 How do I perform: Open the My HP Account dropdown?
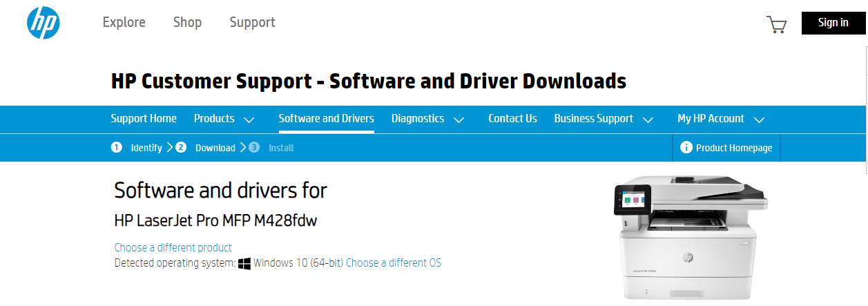coord(720,119)
